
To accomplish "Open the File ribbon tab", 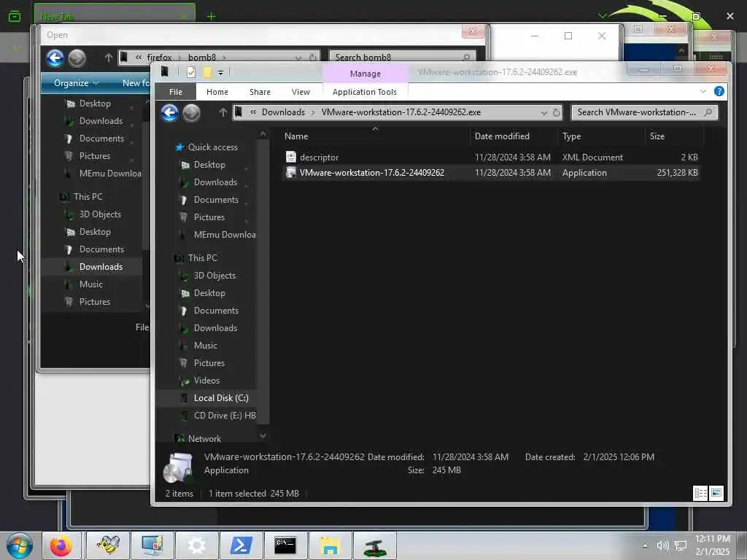I will click(x=176, y=92).
